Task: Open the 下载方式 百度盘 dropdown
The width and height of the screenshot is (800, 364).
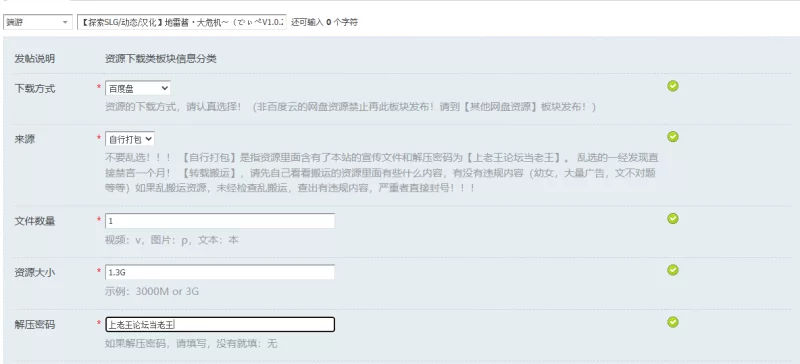Action: click(138, 88)
